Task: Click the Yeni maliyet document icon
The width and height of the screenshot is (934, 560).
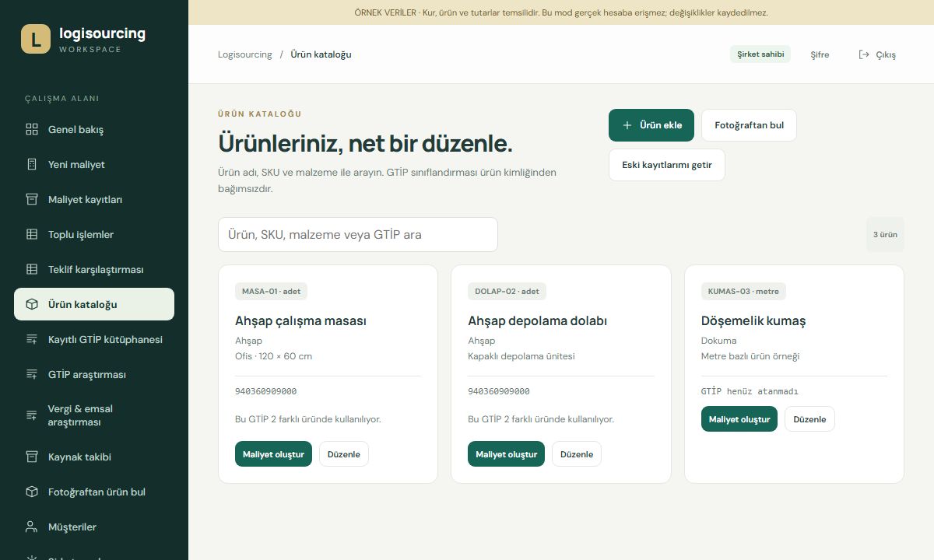Action: pos(32,164)
